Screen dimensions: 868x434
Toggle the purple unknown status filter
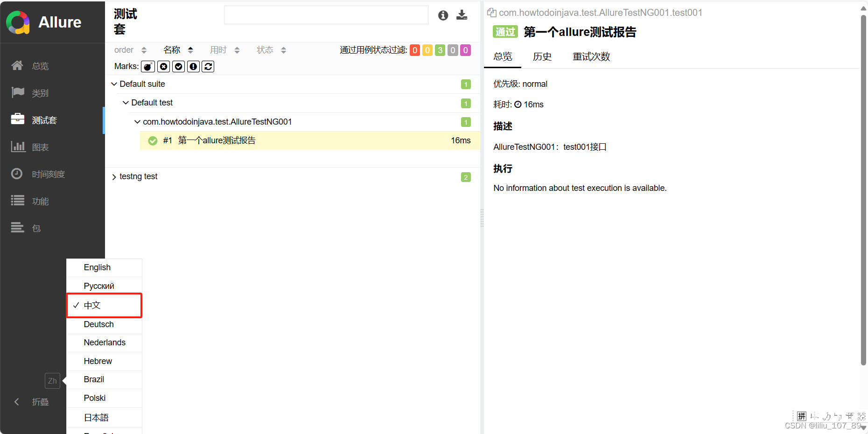click(x=465, y=50)
